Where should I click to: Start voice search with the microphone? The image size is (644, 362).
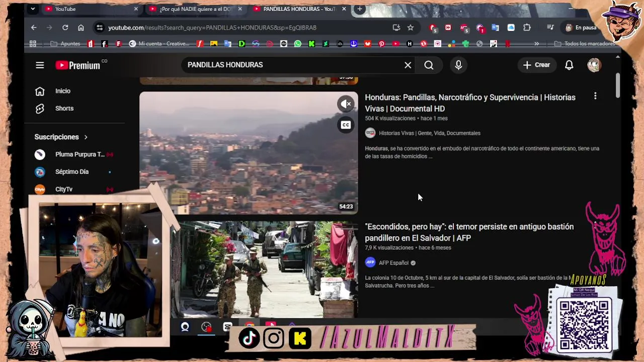click(x=458, y=65)
